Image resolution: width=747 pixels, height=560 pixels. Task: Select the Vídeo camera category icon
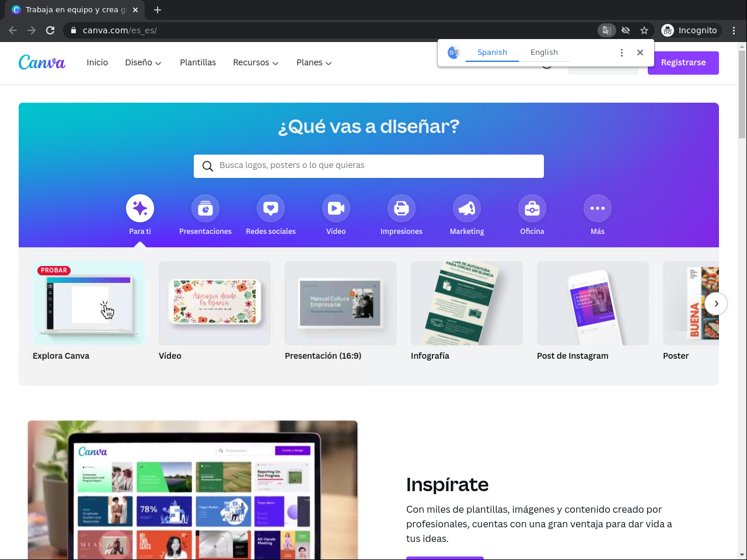click(x=336, y=208)
